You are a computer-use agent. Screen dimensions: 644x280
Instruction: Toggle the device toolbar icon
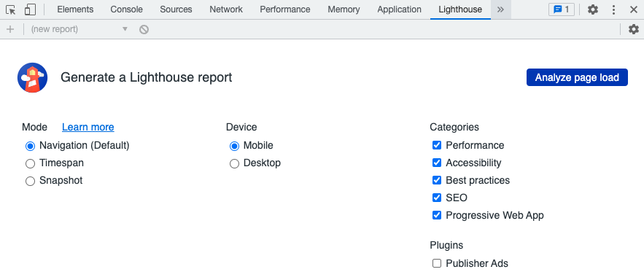[x=30, y=9]
